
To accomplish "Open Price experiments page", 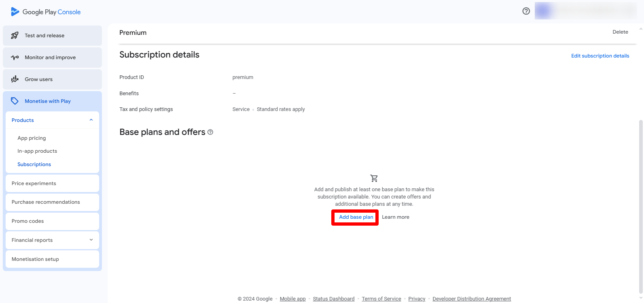I will coord(34,184).
